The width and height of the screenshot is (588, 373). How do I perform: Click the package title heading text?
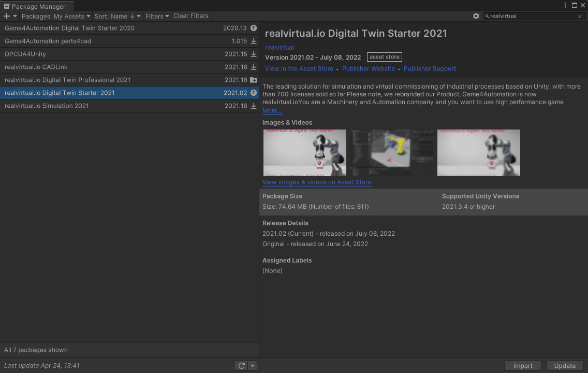tap(356, 33)
